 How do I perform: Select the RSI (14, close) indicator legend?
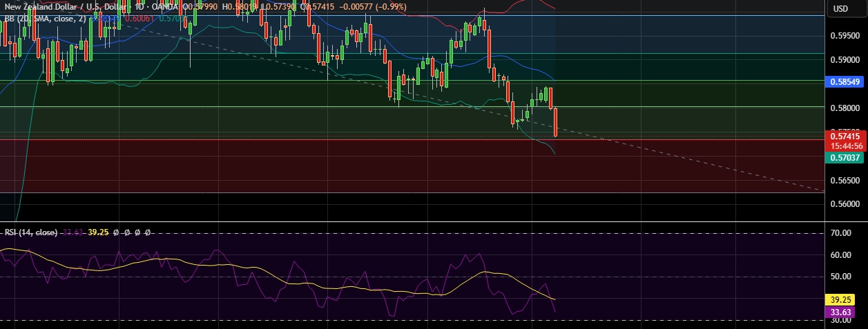(x=30, y=232)
